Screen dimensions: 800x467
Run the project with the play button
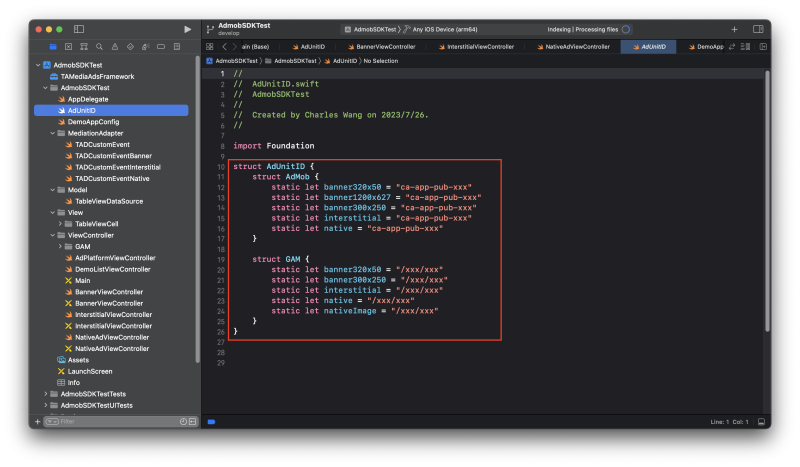coord(187,29)
